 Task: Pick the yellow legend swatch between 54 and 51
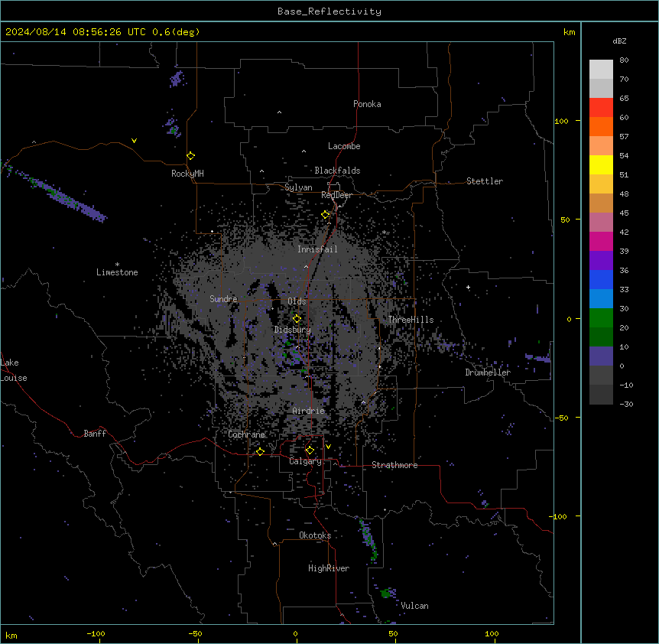tap(601, 164)
